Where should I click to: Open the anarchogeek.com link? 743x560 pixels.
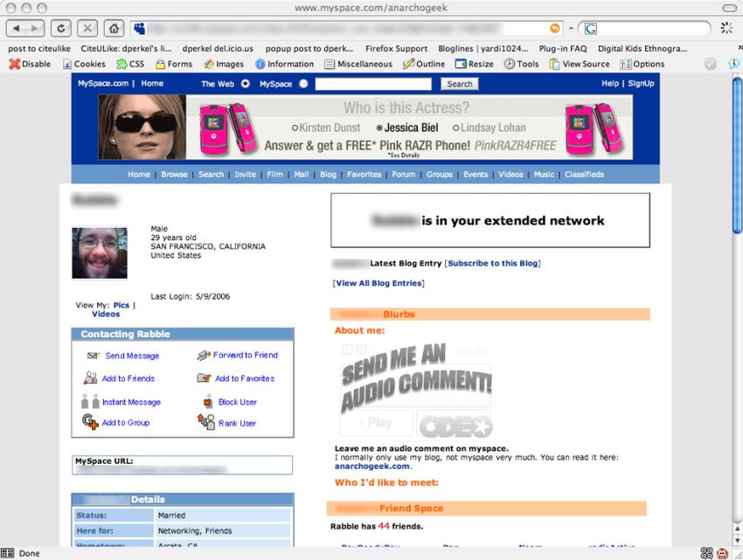[x=372, y=467]
